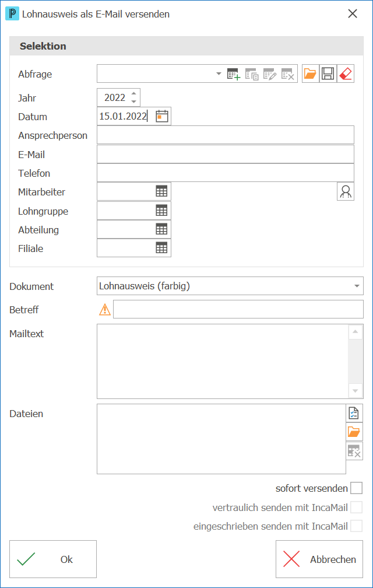Open Abteilung lookup table icon

tap(161, 229)
